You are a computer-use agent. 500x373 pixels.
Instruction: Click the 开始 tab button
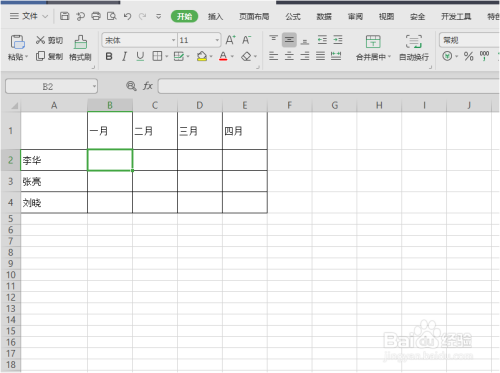tap(184, 16)
